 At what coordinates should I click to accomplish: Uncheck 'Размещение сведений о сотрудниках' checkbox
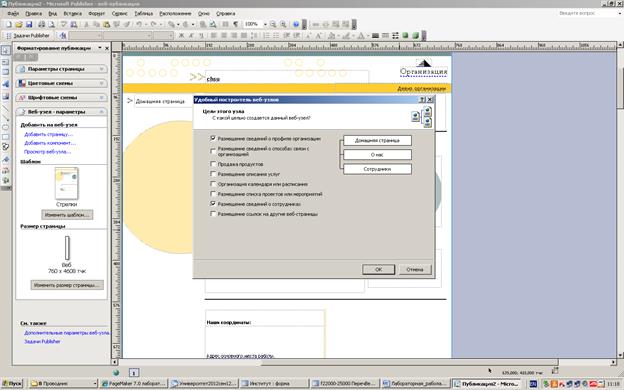213,204
